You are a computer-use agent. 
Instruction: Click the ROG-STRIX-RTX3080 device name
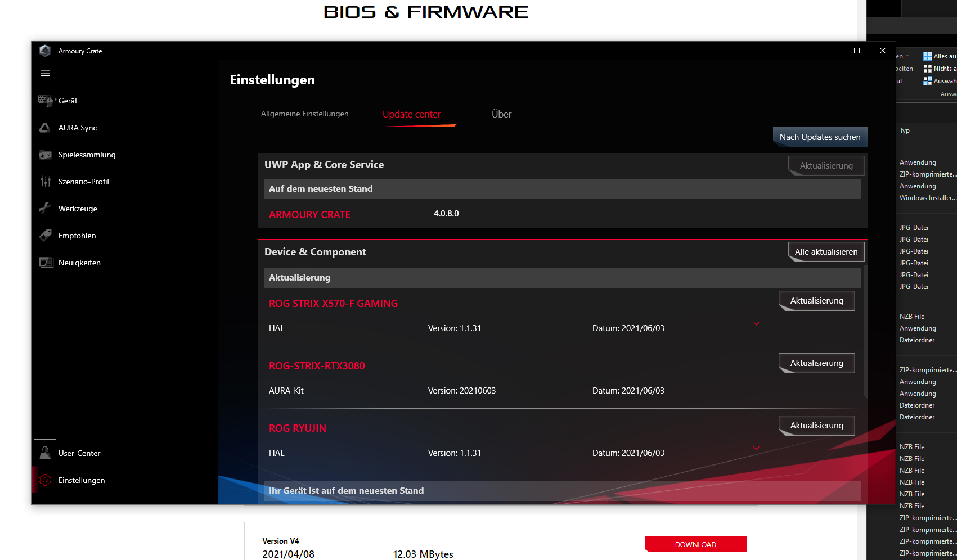coord(317,366)
